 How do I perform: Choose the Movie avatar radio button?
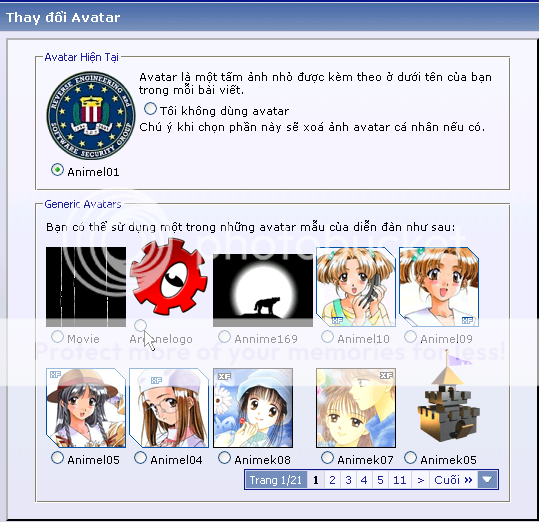57,337
